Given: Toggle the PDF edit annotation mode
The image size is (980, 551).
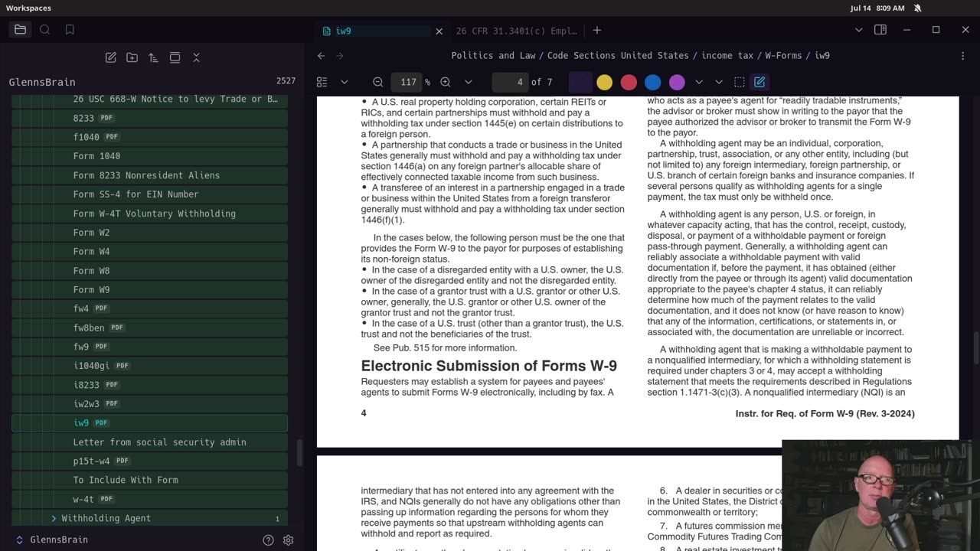Looking at the screenshot, I should [x=759, y=82].
